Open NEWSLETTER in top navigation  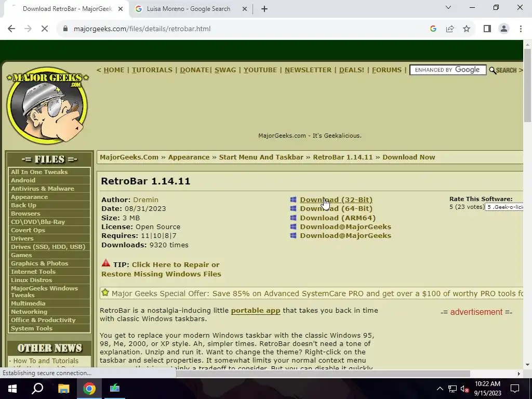pos(308,70)
